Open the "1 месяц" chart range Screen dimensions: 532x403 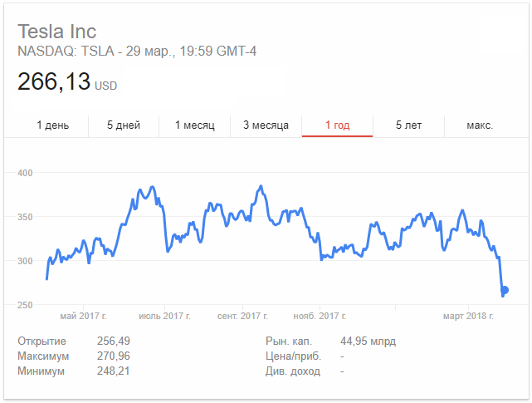point(195,125)
